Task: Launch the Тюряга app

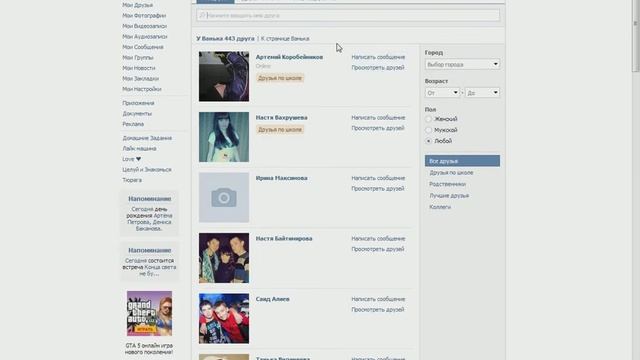Action: [x=132, y=180]
